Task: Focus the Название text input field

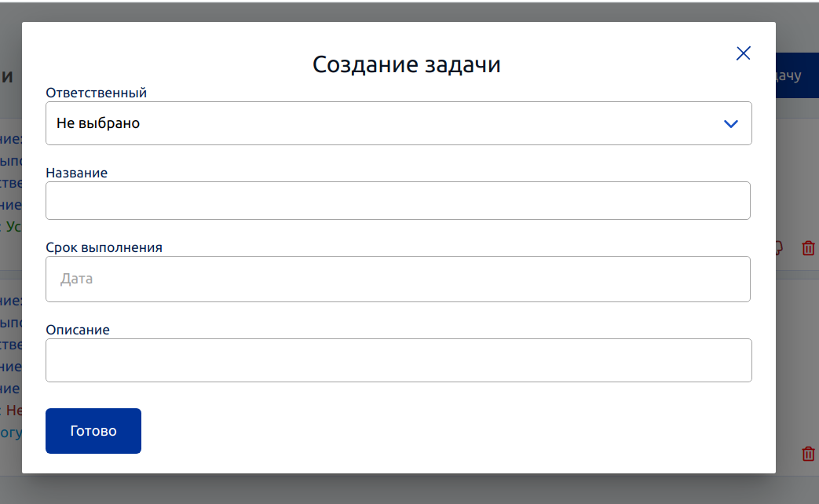Action: pyautogui.click(x=398, y=200)
